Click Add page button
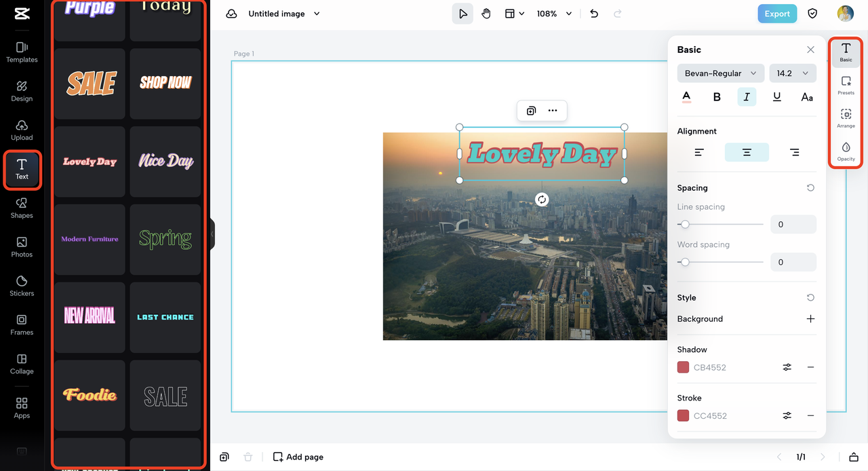 298,457
